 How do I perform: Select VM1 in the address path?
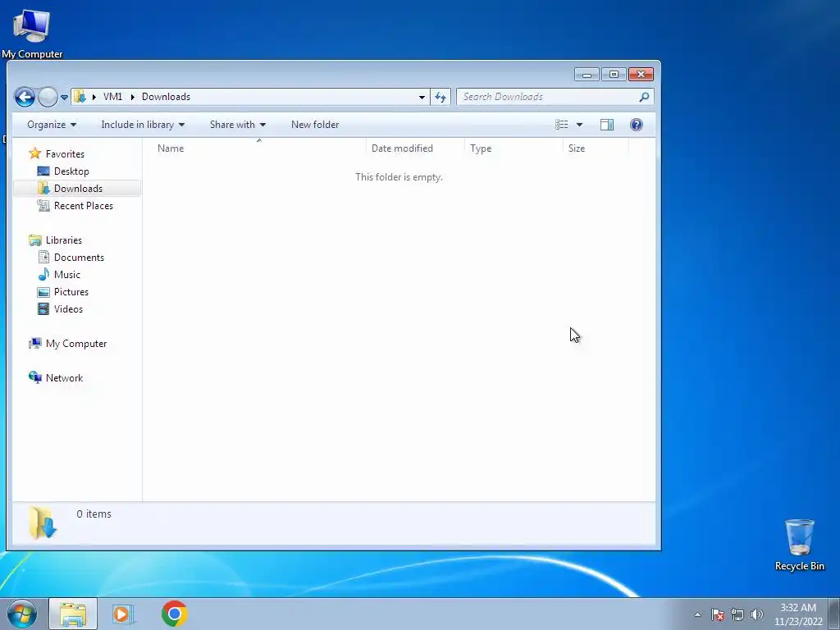click(112, 97)
